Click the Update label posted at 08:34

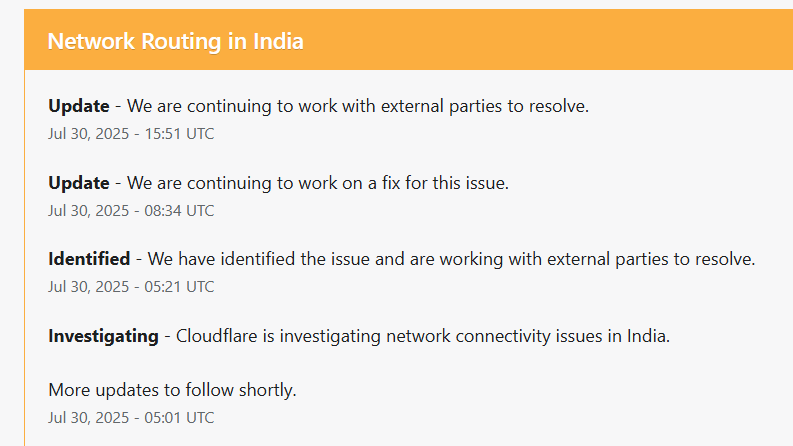[78, 183]
